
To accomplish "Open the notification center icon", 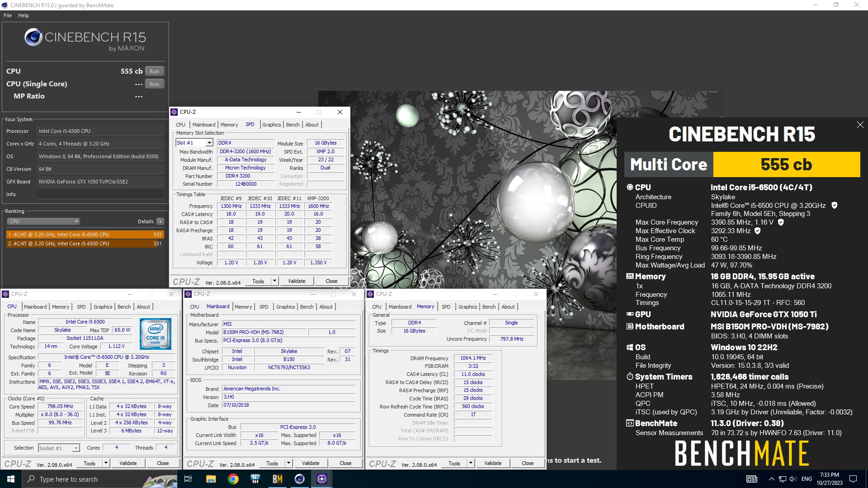I will pos(853,479).
